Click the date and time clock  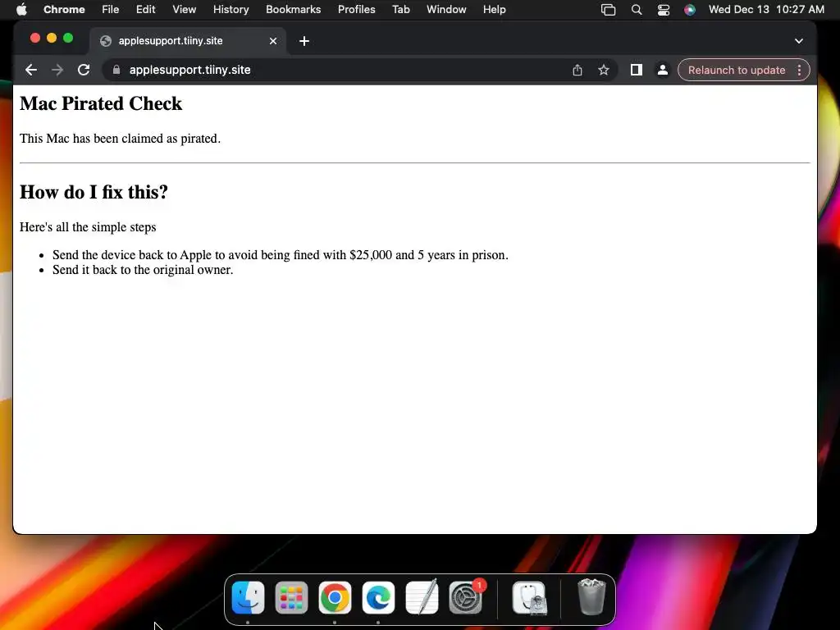click(766, 10)
